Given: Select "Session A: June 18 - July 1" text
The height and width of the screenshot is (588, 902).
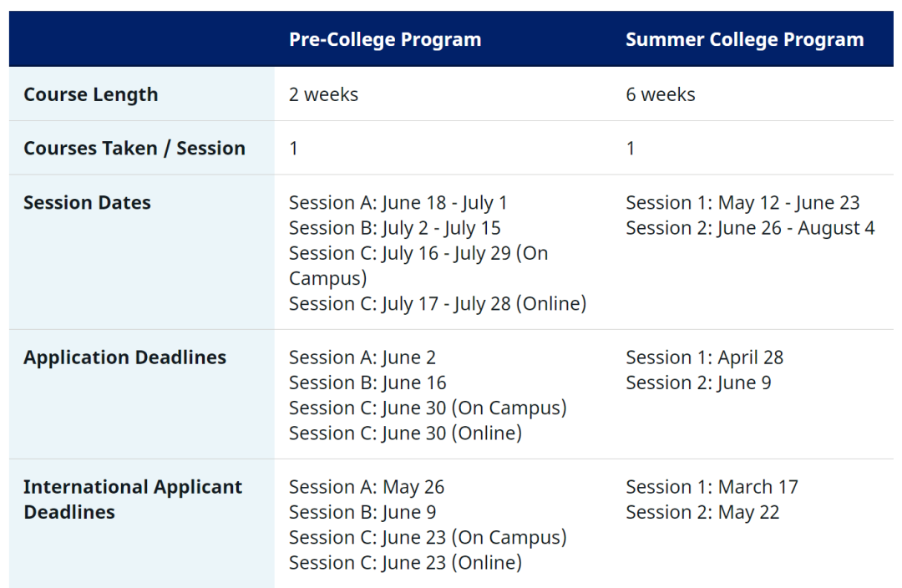Looking at the screenshot, I should pyautogui.click(x=398, y=202).
